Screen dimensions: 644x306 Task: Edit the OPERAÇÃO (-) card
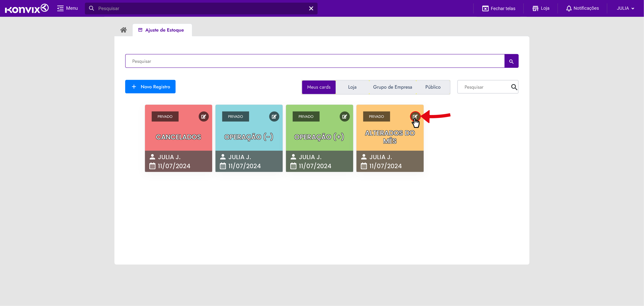coord(274,116)
